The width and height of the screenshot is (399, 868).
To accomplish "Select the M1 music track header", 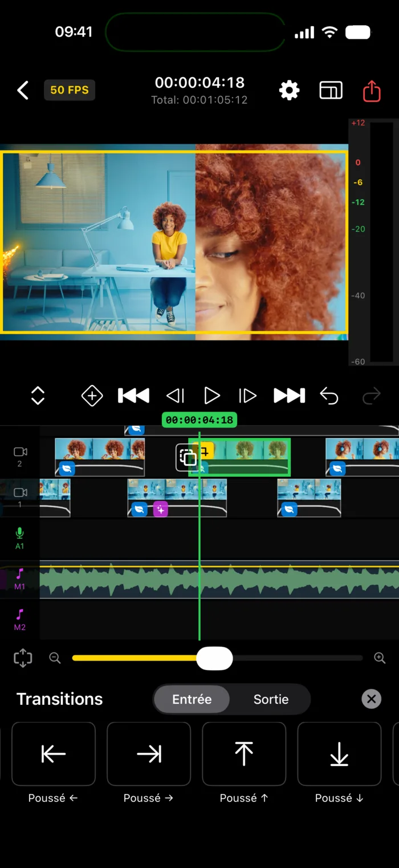I will pyautogui.click(x=20, y=579).
